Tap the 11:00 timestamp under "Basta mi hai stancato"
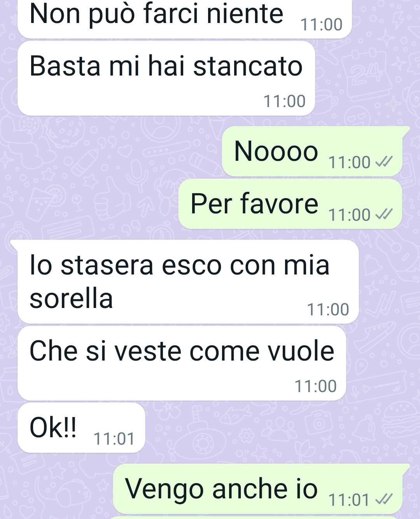 pos(284,101)
